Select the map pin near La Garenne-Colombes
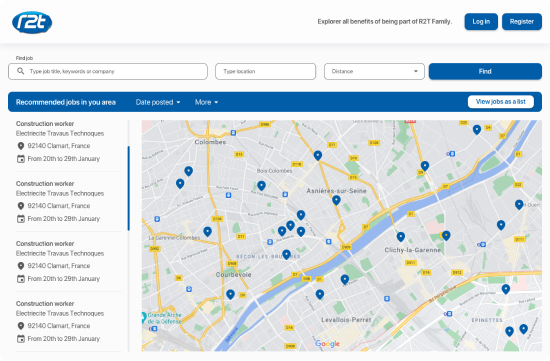 pos(207,231)
